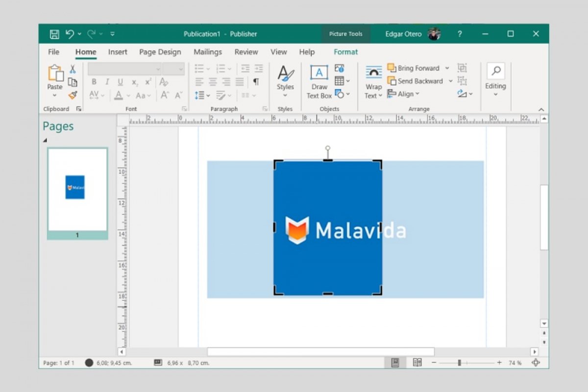This screenshot has height=392, width=588.
Task: Open the Help tab
Action: [307, 52]
